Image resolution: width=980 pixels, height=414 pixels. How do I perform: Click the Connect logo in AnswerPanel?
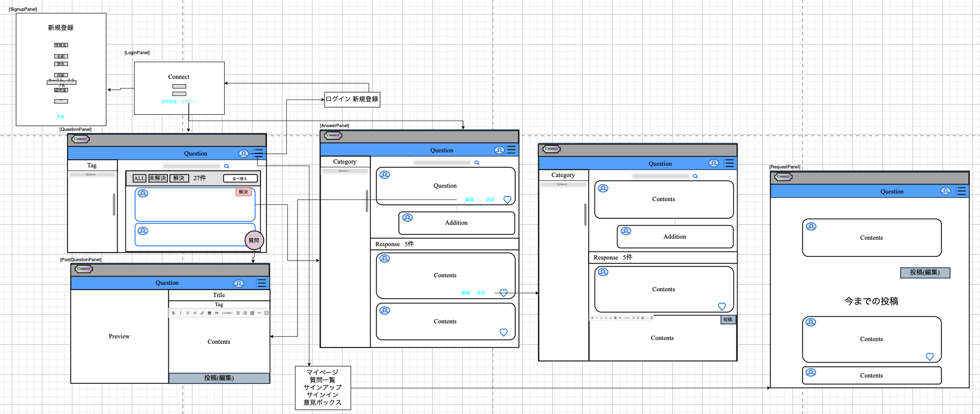pyautogui.click(x=333, y=135)
